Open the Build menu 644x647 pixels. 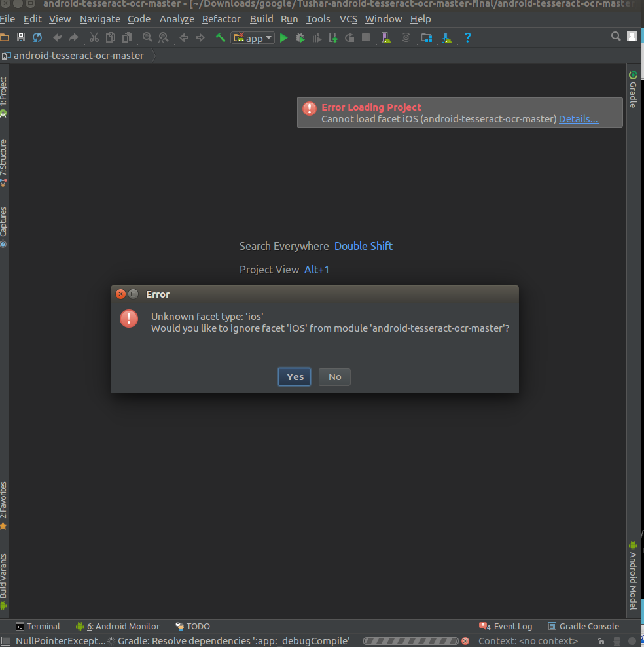(261, 19)
